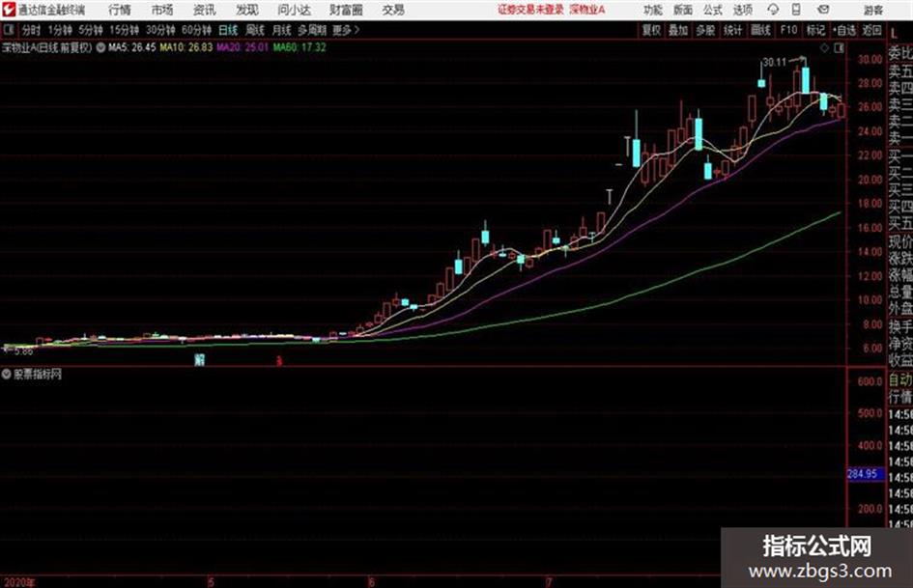
Task: Switch to the 1分钟 period tab
Action: [x=60, y=30]
